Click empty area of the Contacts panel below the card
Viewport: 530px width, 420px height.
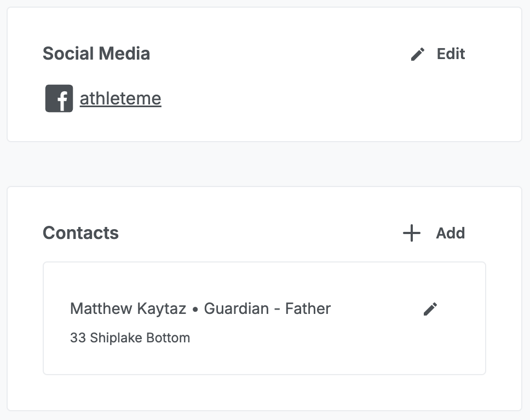pos(263,393)
